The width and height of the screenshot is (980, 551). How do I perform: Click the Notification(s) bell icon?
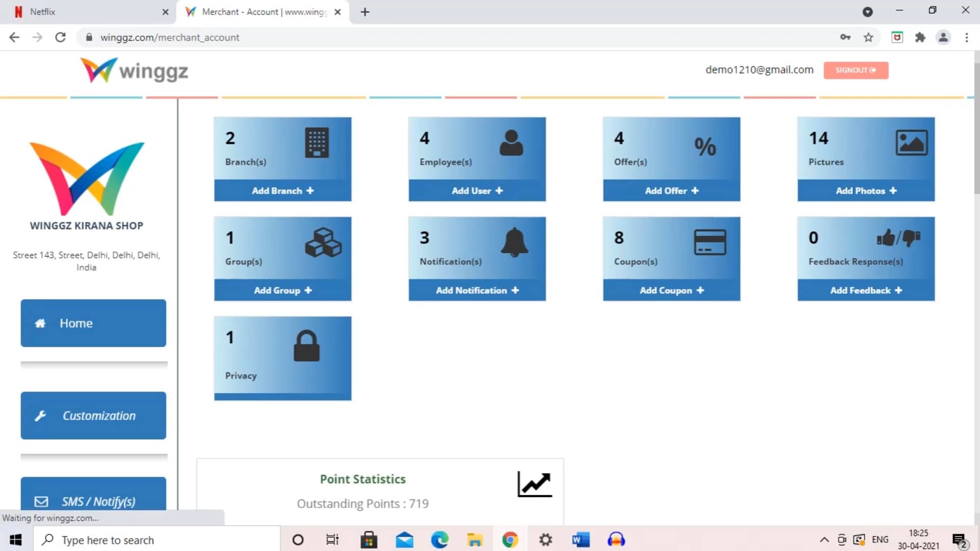514,242
